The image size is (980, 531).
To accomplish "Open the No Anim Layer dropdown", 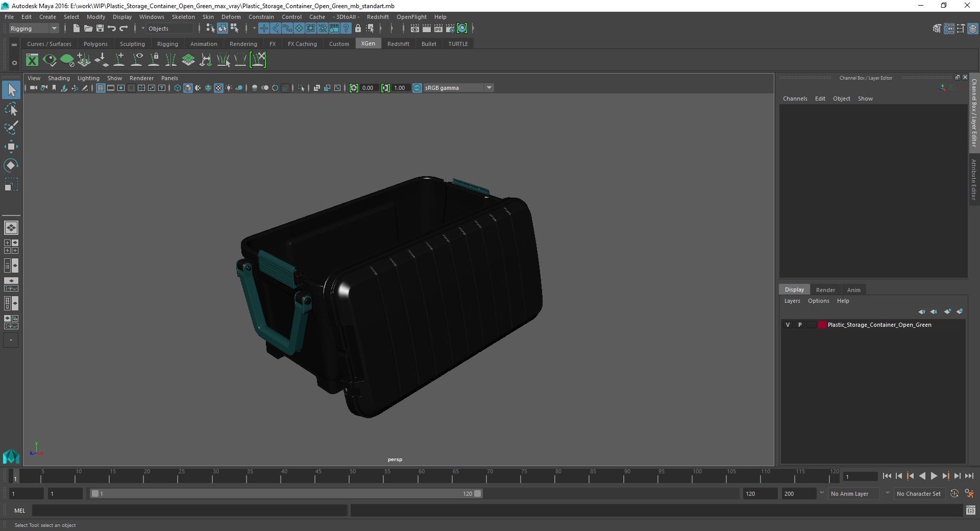I will coord(854,494).
